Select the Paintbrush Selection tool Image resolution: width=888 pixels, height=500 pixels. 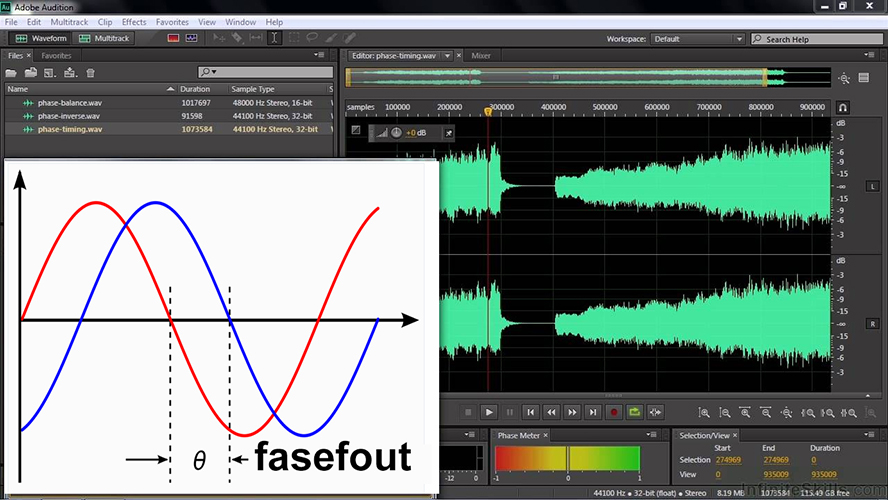click(331, 39)
